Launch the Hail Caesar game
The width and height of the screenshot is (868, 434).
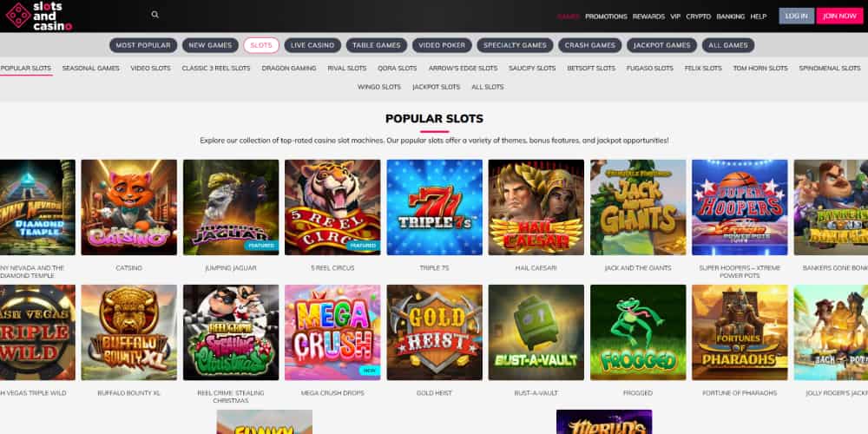click(536, 207)
